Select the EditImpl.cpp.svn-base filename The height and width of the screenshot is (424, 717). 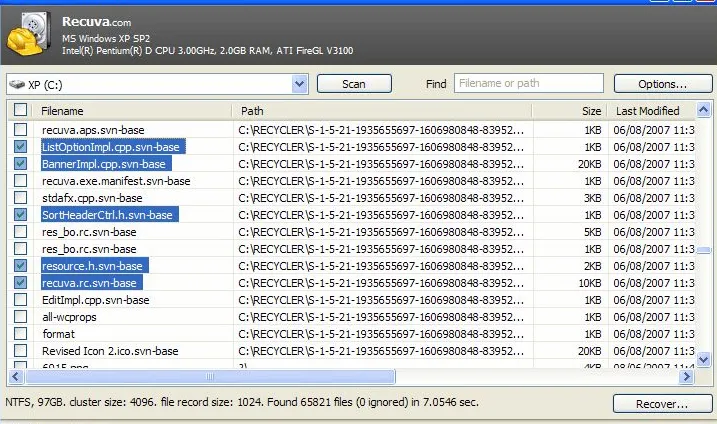[x=96, y=300]
